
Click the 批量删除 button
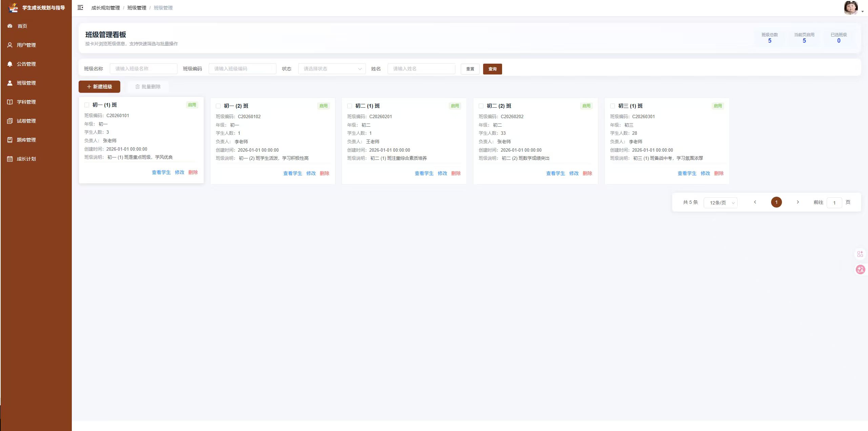[148, 87]
